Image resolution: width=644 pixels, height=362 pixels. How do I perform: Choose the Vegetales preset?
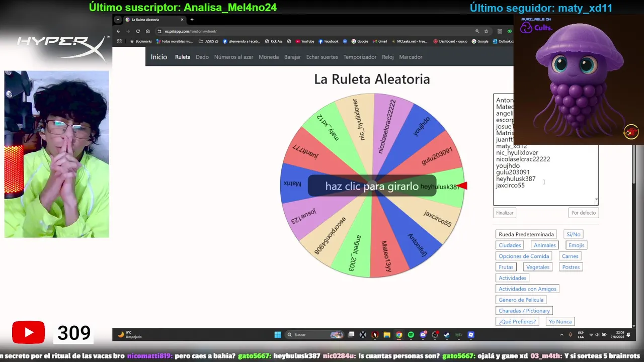pyautogui.click(x=538, y=267)
